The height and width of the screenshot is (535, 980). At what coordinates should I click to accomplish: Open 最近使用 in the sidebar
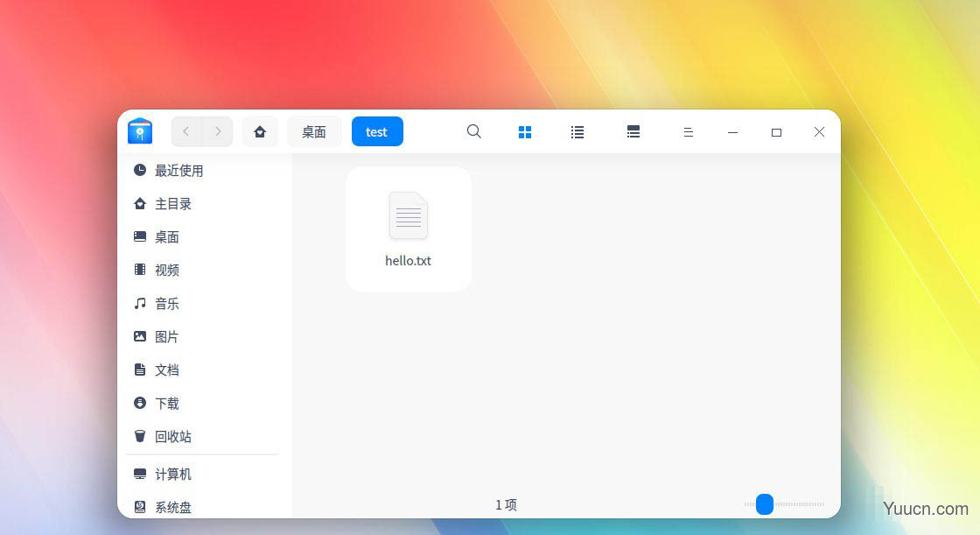coord(205,170)
